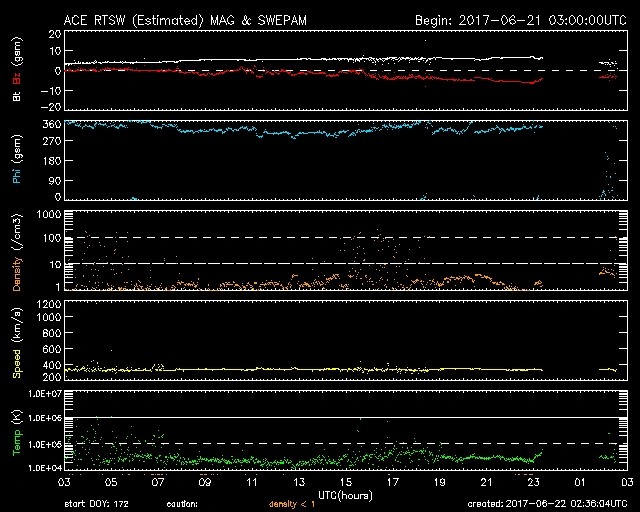
Task: Click the Begin date timestamp text
Action: (520, 20)
